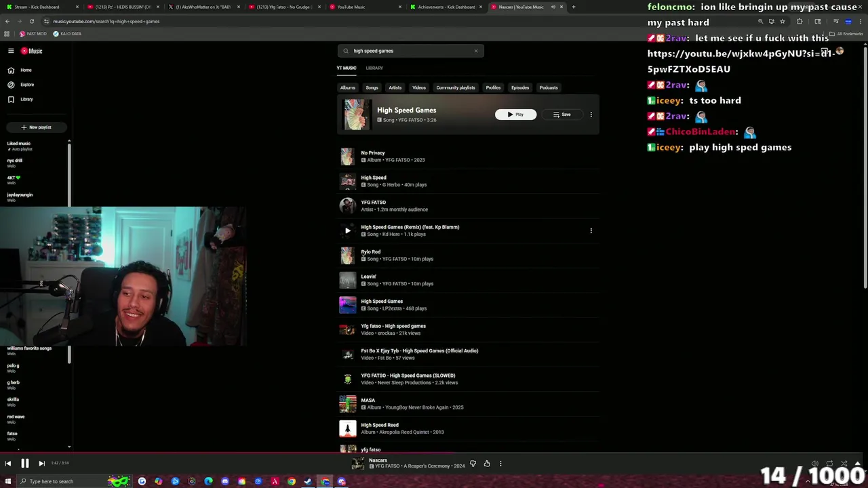Switch to the YT MUSIC tab
This screenshot has width=868, height=488.
click(347, 68)
